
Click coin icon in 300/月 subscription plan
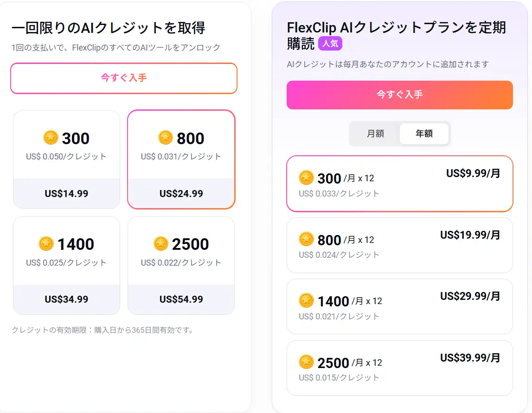tap(307, 178)
